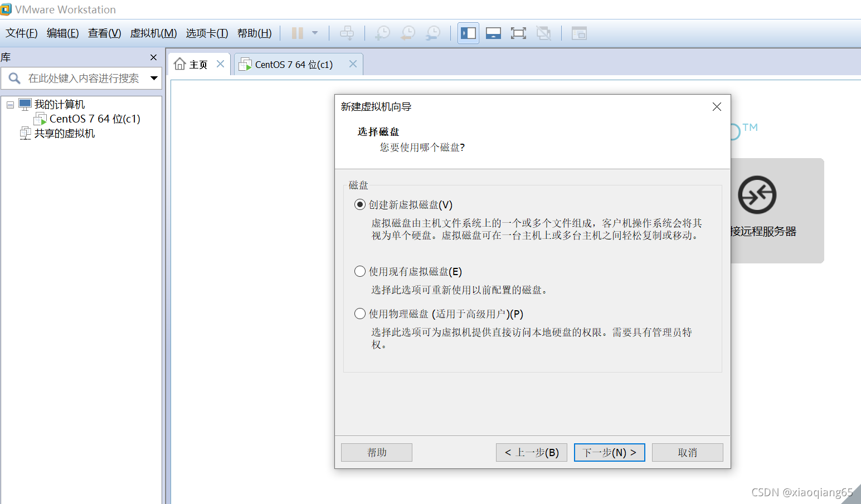861x504 pixels.
Task: Click the 上一步(B) back button
Action: pos(532,452)
